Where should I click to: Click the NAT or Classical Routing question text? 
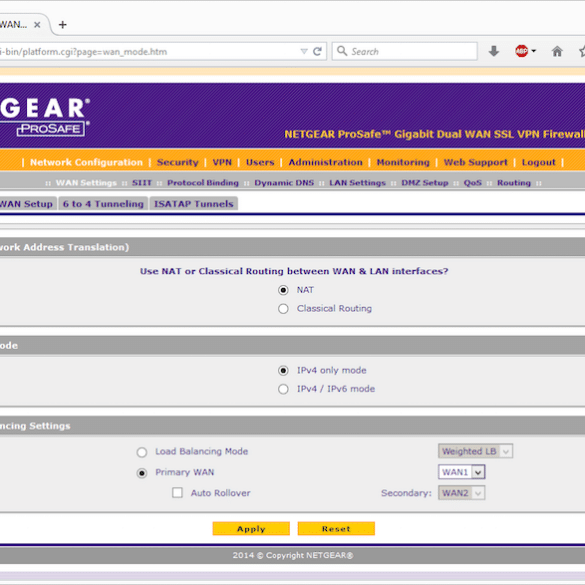coord(294,271)
